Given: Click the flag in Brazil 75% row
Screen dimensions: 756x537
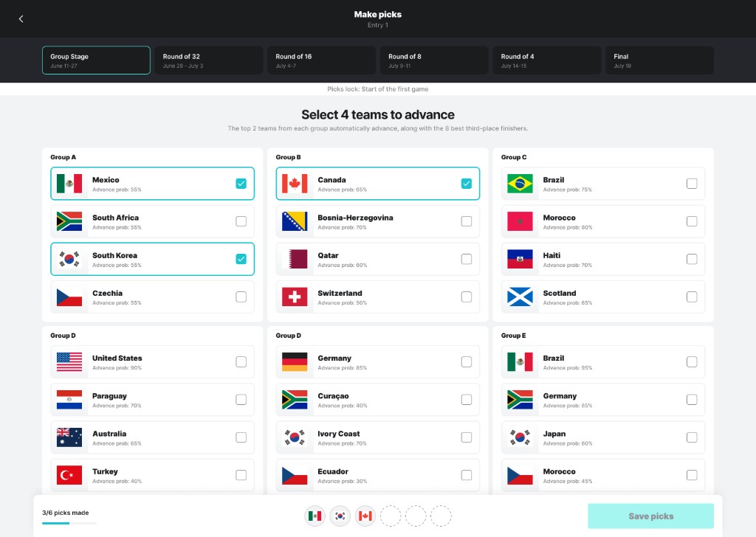Looking at the screenshot, I should coord(520,184).
